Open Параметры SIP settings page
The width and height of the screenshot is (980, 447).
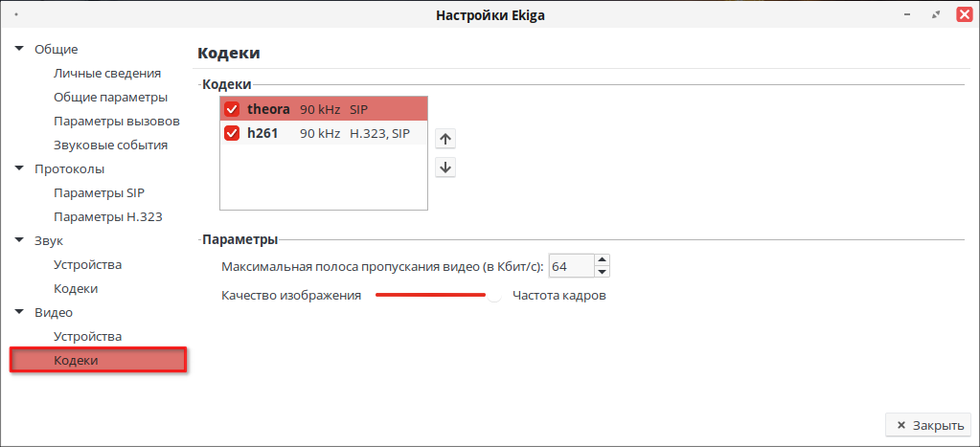click(100, 193)
